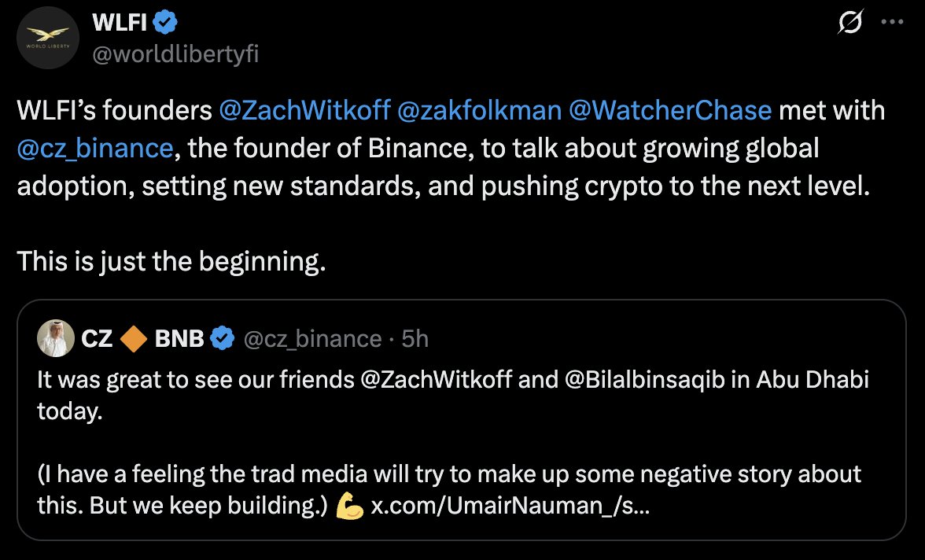Open CZ's profile picture
Viewport: 925px width, 560px height.
point(54,337)
